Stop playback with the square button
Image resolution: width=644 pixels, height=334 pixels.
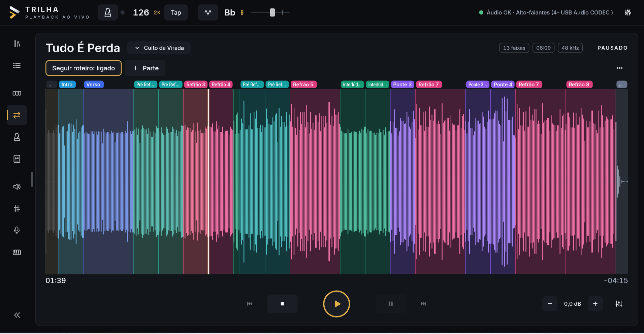click(x=282, y=304)
